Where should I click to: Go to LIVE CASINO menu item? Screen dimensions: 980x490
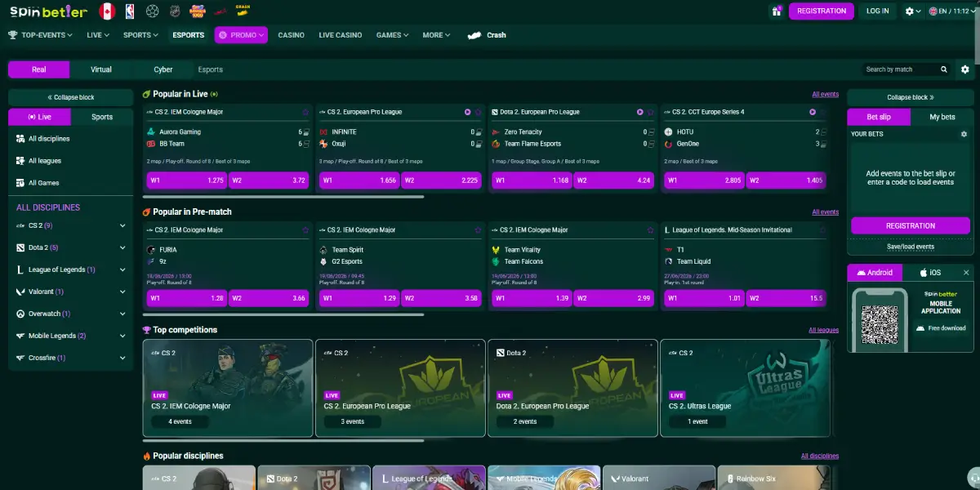point(341,35)
